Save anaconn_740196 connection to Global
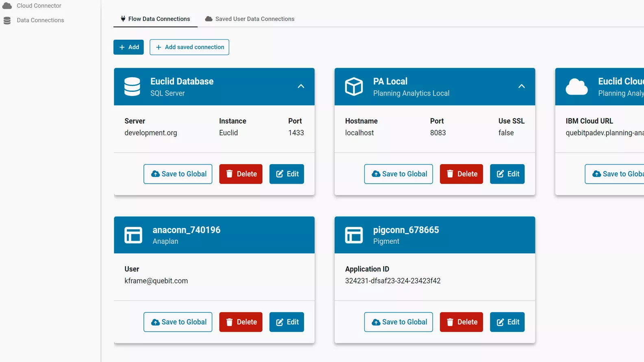 click(178, 322)
